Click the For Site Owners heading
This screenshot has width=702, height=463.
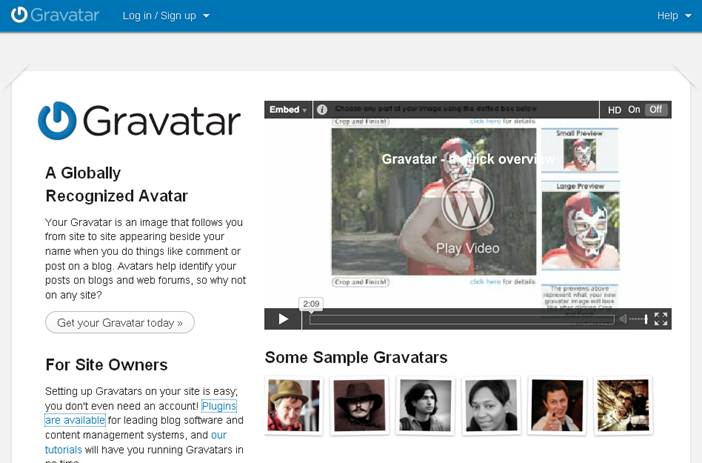(x=107, y=364)
